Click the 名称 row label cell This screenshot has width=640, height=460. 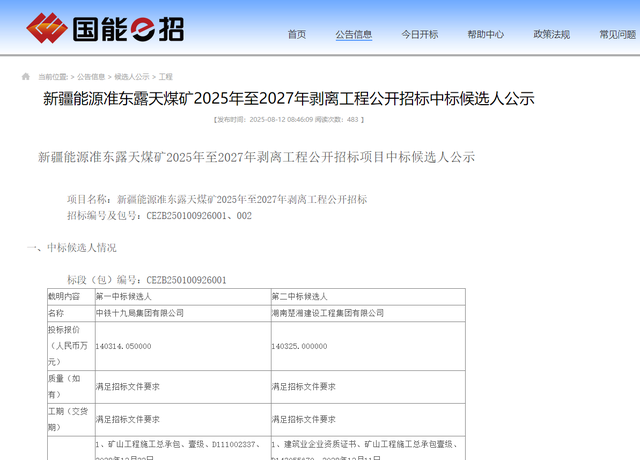(71, 313)
